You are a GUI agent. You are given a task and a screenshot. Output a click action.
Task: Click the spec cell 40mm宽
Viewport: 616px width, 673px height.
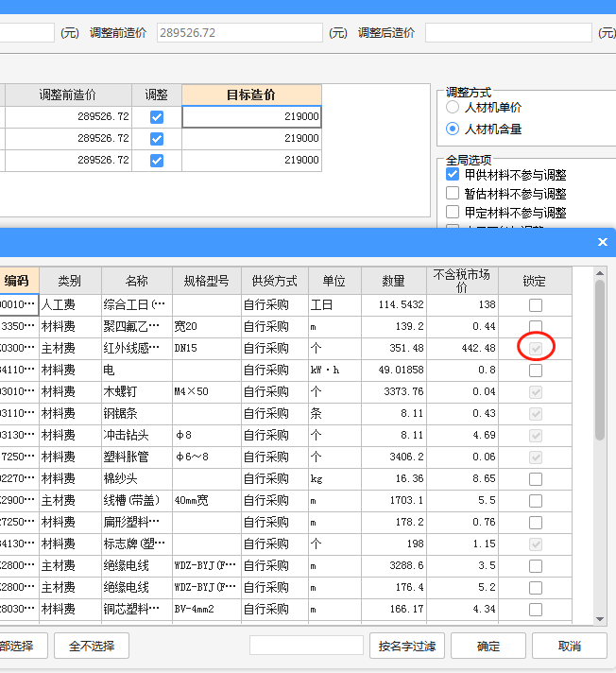point(207,500)
